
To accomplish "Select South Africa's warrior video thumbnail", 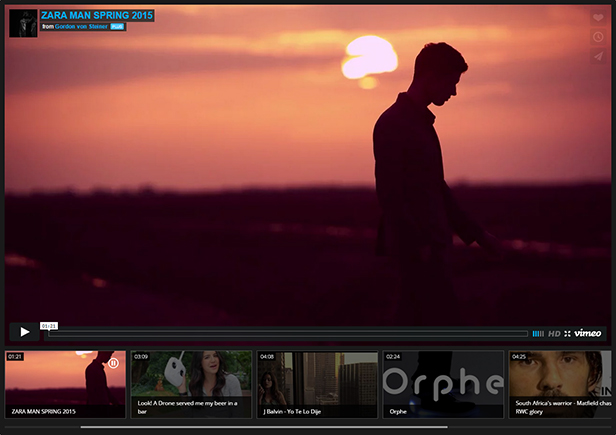I will point(560,384).
